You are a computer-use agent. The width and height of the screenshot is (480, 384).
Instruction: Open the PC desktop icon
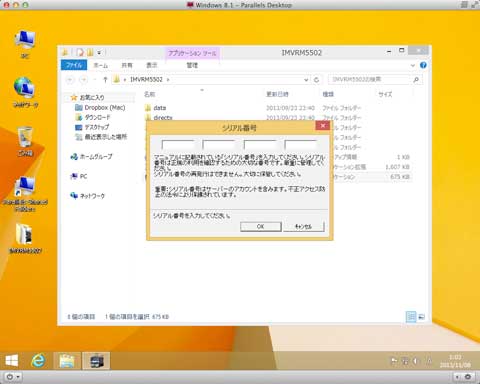(x=25, y=44)
